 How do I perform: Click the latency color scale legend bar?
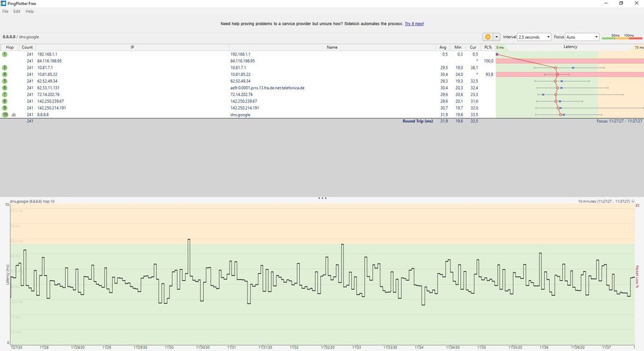pos(621,39)
